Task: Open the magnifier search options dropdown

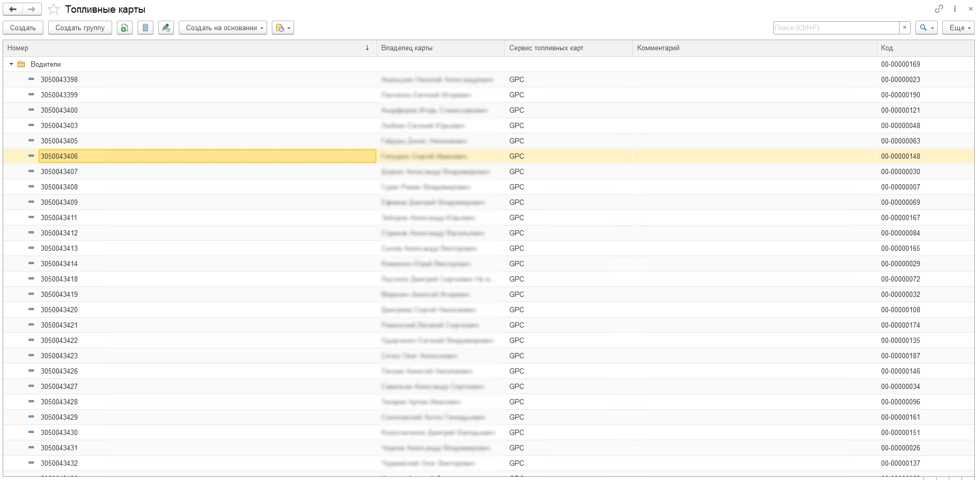Action: pos(927,28)
